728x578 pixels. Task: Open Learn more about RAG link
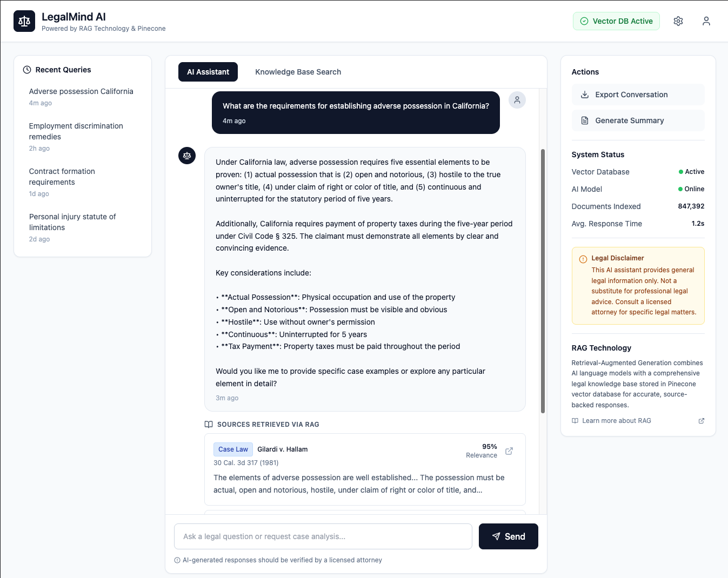(x=616, y=421)
